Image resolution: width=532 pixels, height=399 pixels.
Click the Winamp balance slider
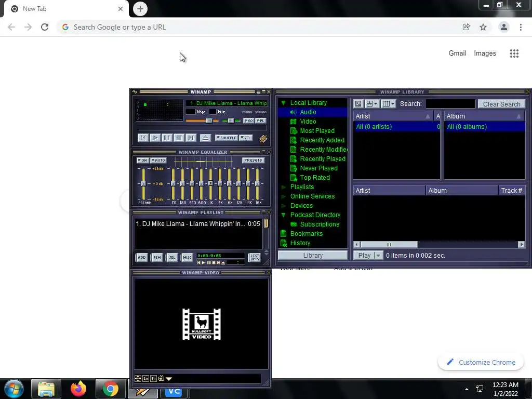point(231,121)
